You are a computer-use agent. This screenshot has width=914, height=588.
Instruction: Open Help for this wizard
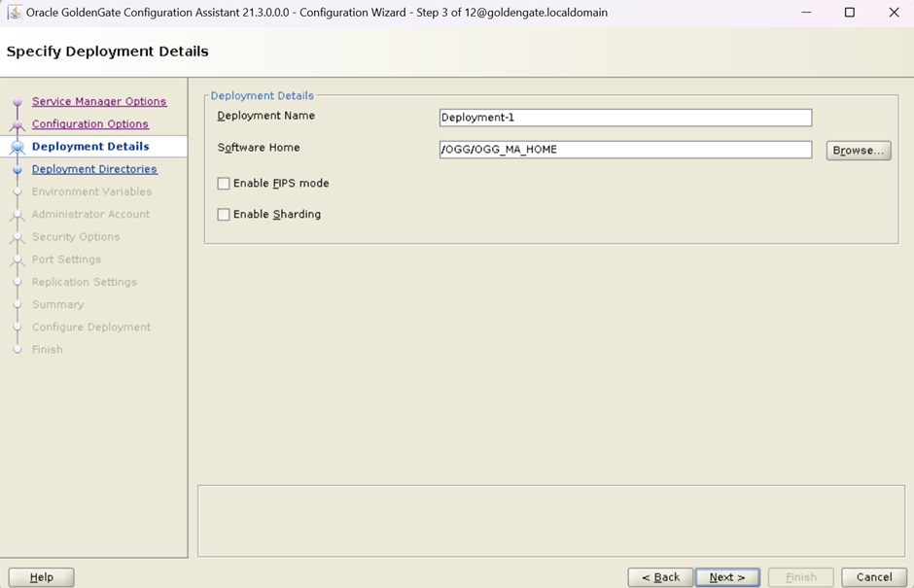[x=42, y=577]
